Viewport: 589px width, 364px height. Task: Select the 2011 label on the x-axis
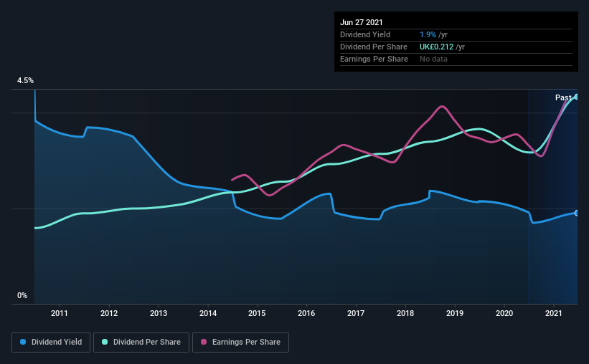[x=60, y=313]
